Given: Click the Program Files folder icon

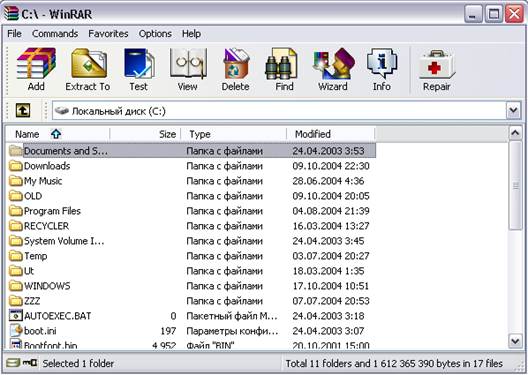Looking at the screenshot, I should tap(15, 211).
